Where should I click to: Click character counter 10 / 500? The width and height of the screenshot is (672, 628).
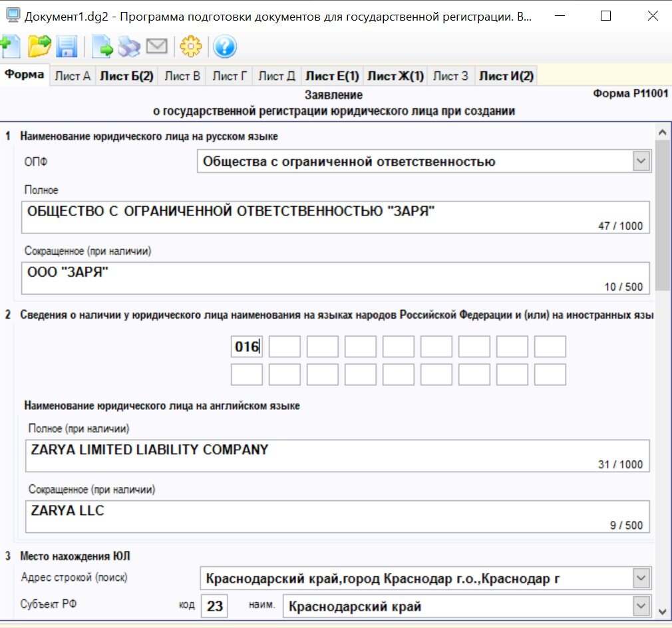623,287
